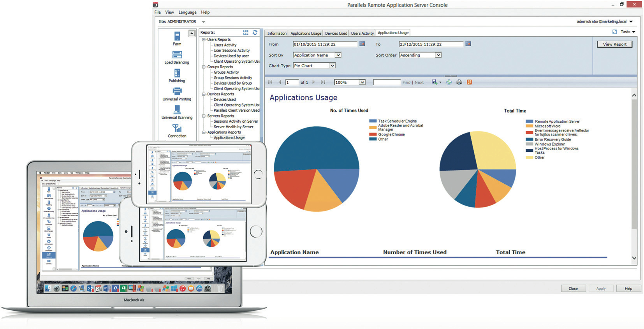Open the File menu in the Console
Viewport: 644px width, 329px height.
tap(157, 12)
